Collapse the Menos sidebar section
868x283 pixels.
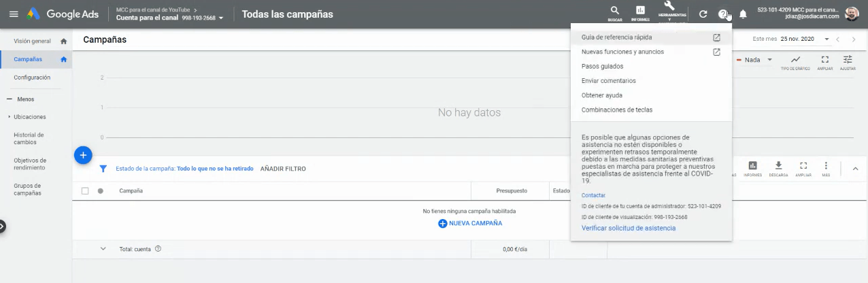(20, 99)
